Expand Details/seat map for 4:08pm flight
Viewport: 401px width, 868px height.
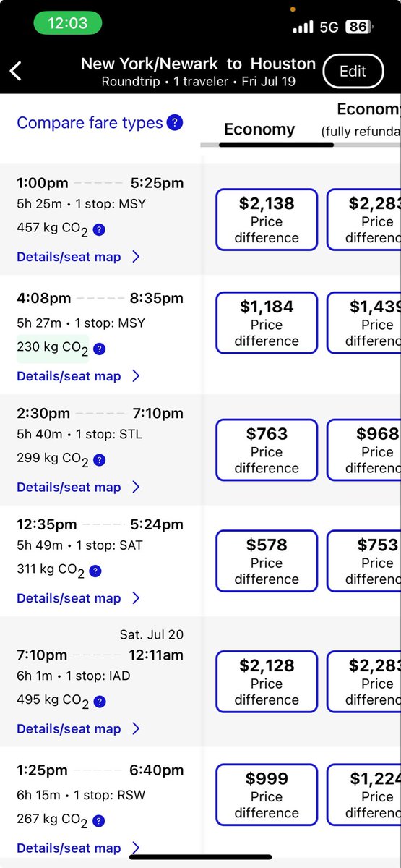78,376
